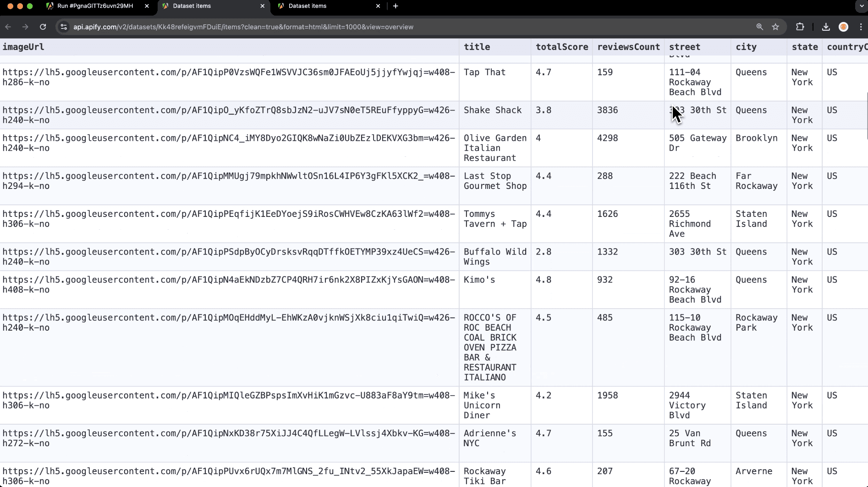868x487 pixels.
Task: Close the Run #PgnaGlTTz6uvn29MH tab
Action: coord(147,6)
